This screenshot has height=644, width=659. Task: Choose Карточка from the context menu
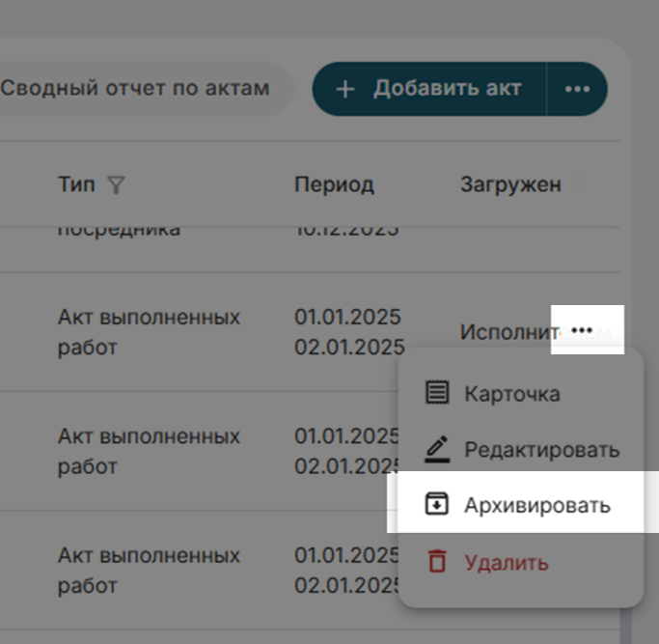pyautogui.click(x=511, y=394)
